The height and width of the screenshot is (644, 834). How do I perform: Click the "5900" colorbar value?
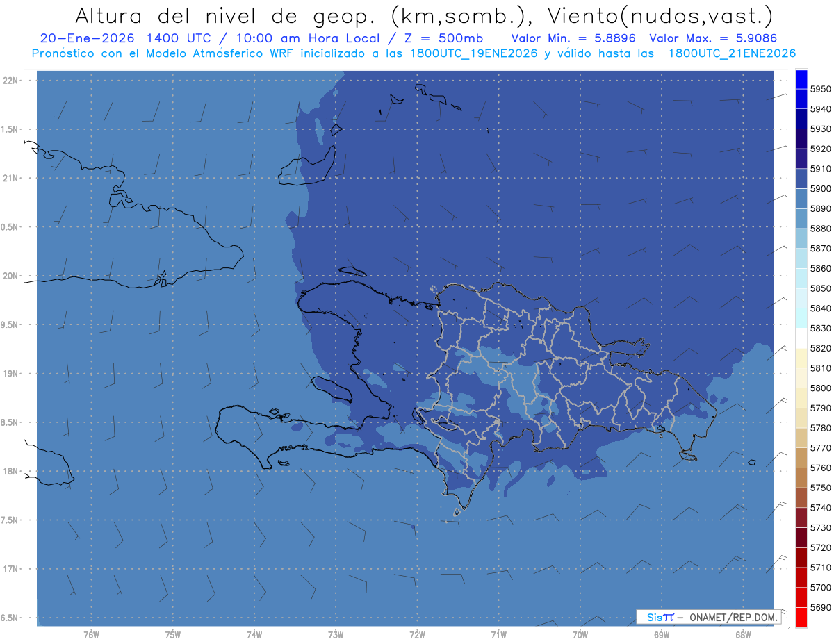[x=820, y=189]
